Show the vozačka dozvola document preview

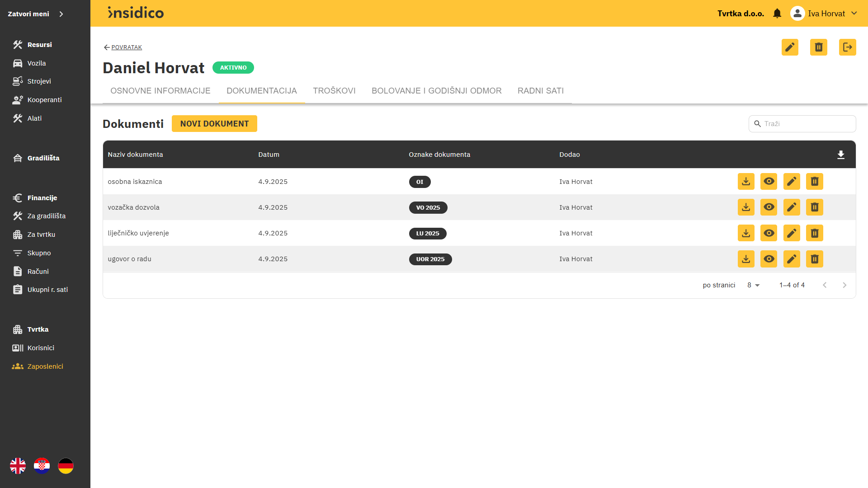[x=769, y=207]
